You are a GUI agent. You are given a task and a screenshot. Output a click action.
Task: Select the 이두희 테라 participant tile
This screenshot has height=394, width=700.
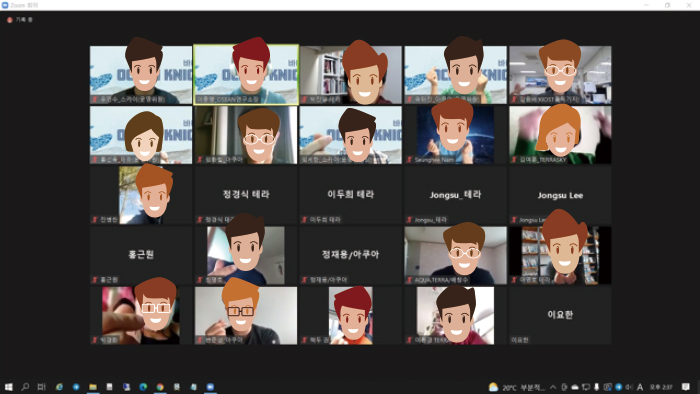tap(350, 195)
